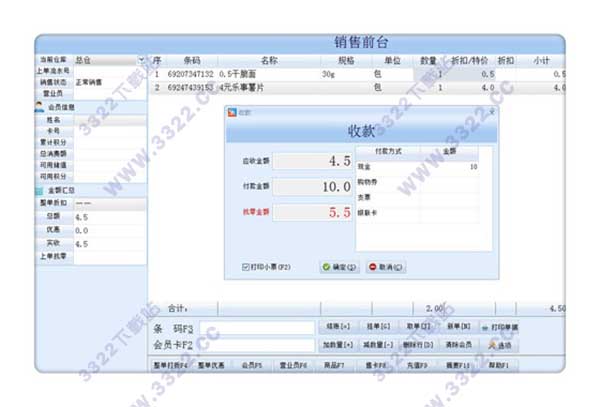Select row 1 barcode 69207347132
The image size is (600, 407).
coord(190,74)
